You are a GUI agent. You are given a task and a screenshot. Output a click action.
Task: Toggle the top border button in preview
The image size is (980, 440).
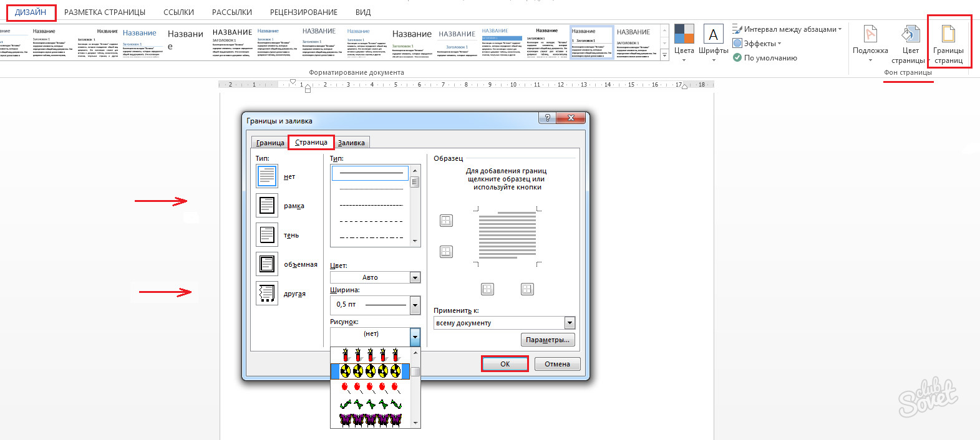(446, 221)
